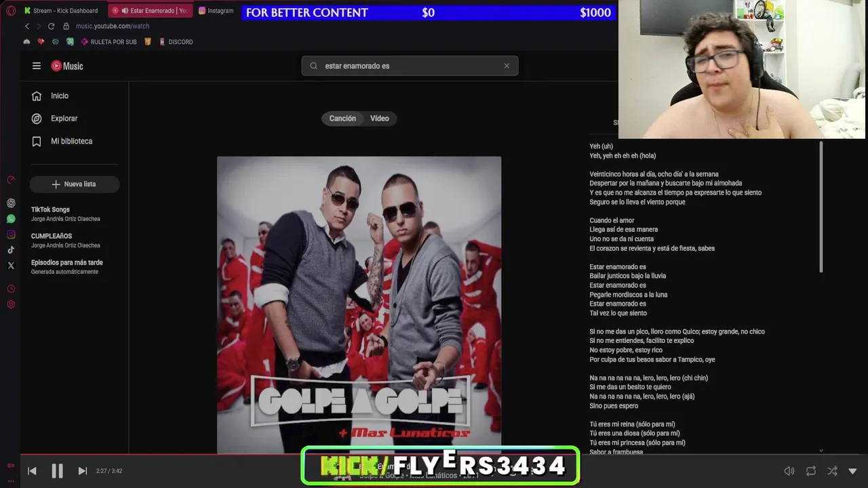Toggle shuffle mode

coord(832,471)
